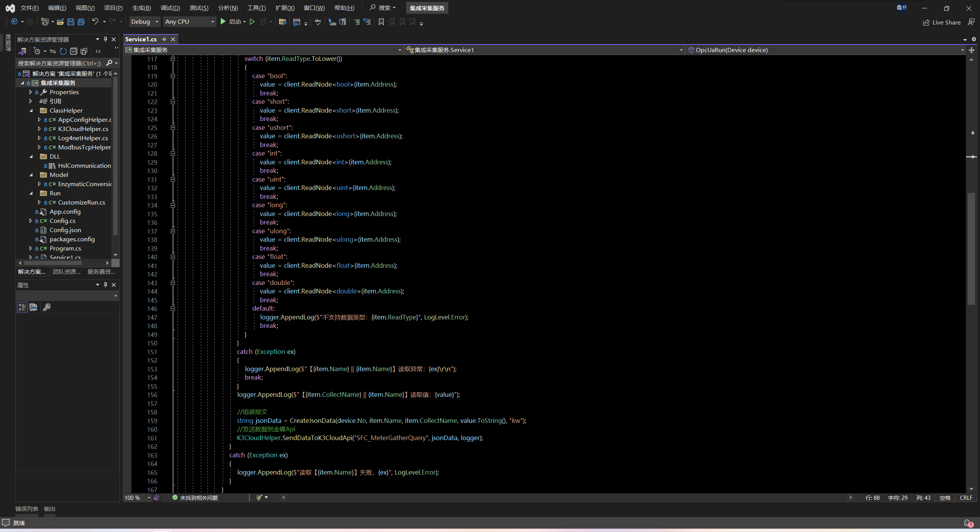Open the 集成采集服务 project scope dropdown
Image resolution: width=980 pixels, height=532 pixels.
click(x=263, y=50)
